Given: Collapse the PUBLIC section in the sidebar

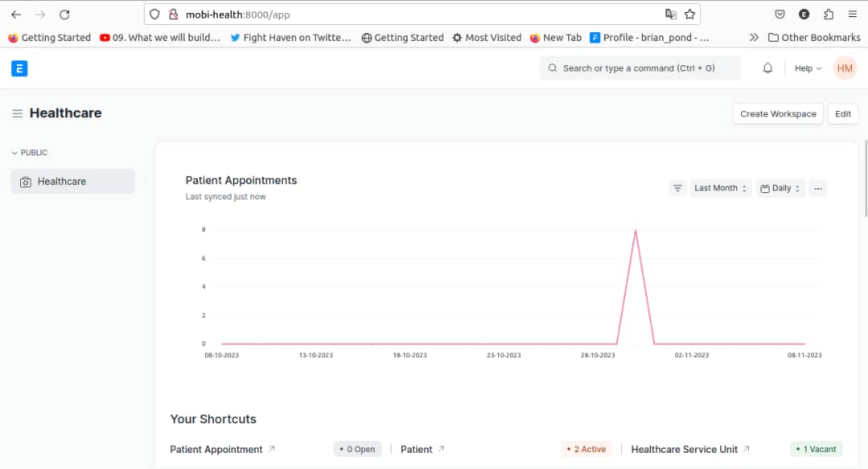Looking at the screenshot, I should tap(14, 152).
